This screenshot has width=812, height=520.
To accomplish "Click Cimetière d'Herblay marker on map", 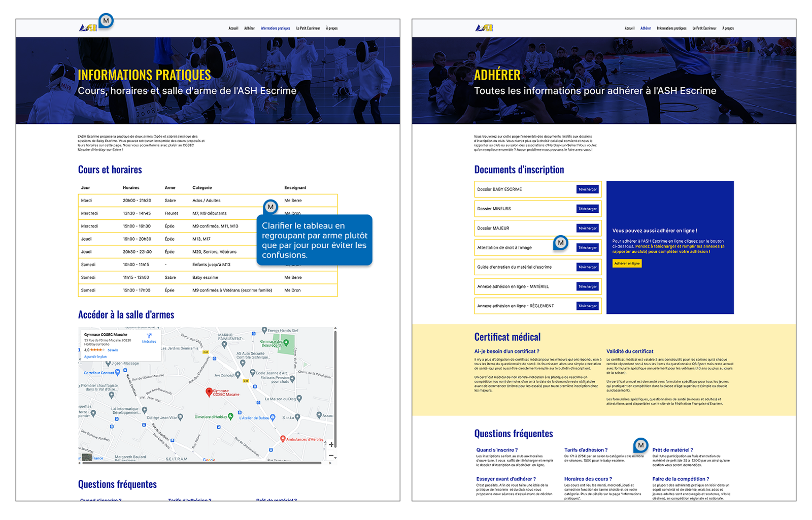I will tap(230, 416).
